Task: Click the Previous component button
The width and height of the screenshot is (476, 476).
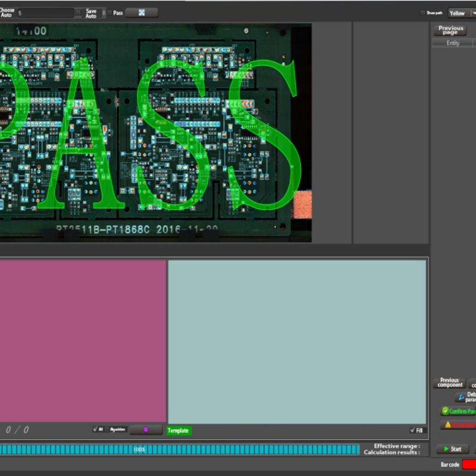Action: 449,383
